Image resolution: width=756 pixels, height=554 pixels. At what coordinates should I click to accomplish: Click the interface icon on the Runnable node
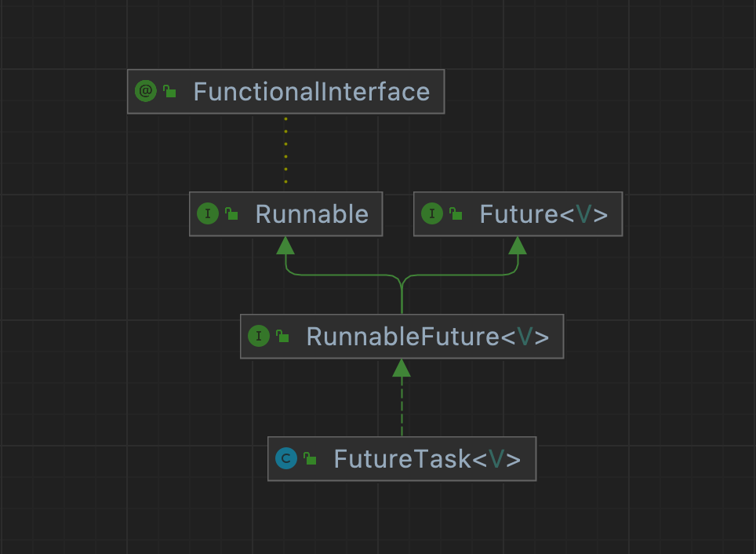coord(208,213)
